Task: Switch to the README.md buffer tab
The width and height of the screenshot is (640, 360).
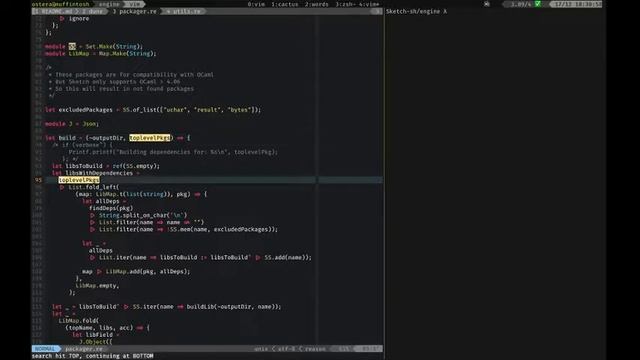Action: [x=53, y=11]
